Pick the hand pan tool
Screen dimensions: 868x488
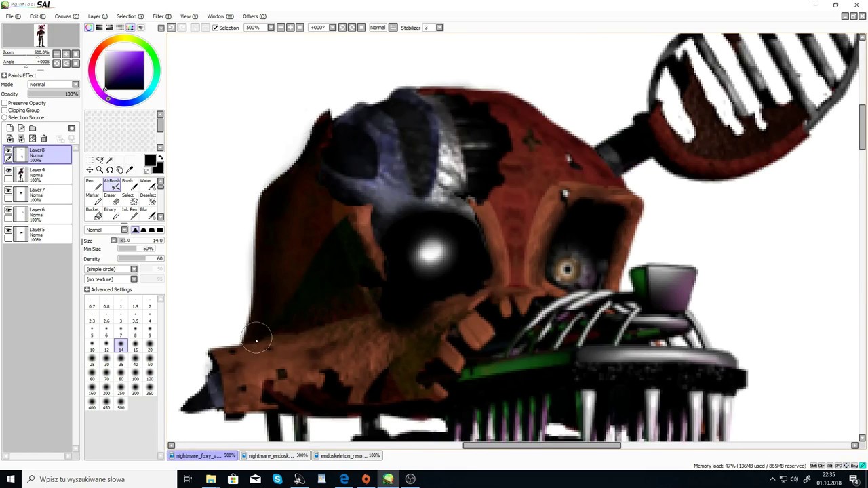[x=119, y=170]
